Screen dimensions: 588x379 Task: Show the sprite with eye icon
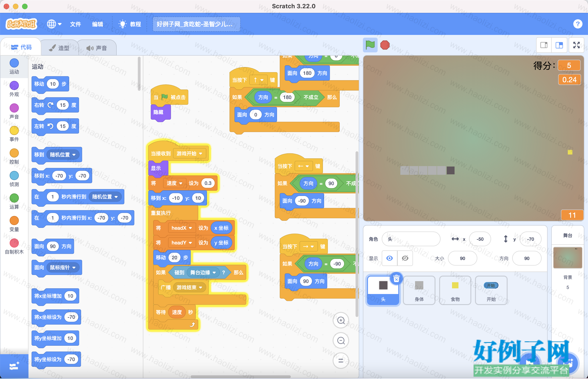point(390,258)
